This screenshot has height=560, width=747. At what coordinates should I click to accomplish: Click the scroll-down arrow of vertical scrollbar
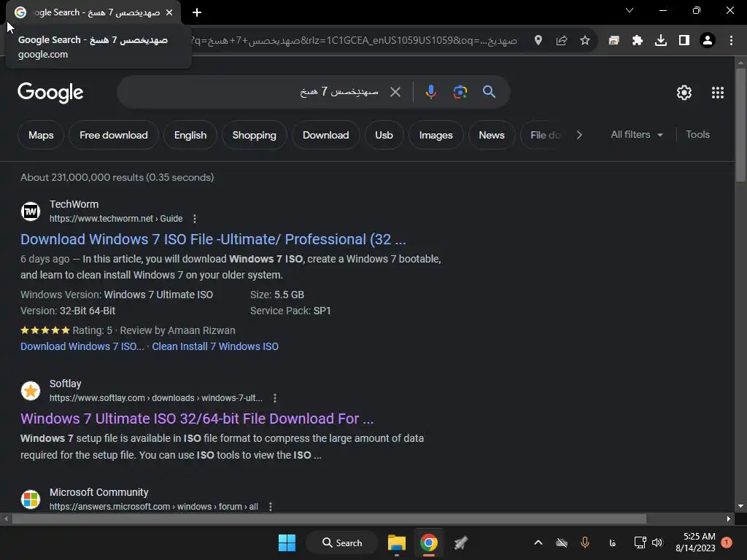[740, 506]
